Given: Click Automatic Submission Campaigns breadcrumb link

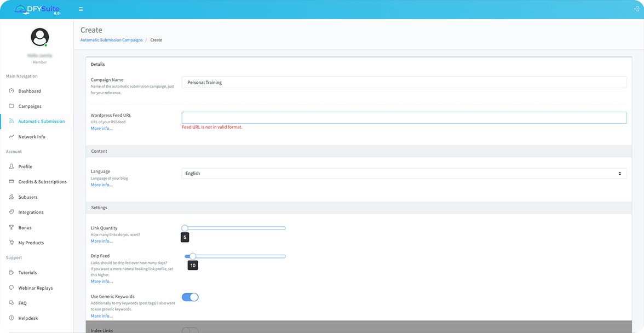Looking at the screenshot, I should tap(111, 39).
